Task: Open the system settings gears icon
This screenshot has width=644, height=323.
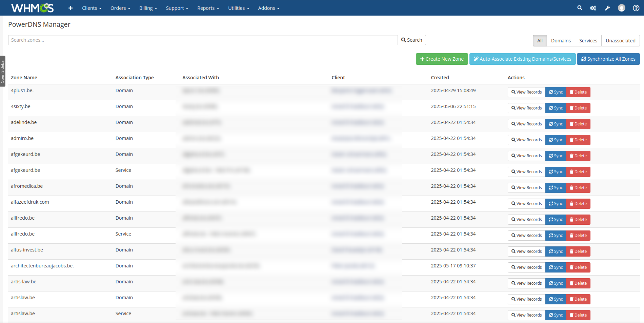Action: click(593, 8)
